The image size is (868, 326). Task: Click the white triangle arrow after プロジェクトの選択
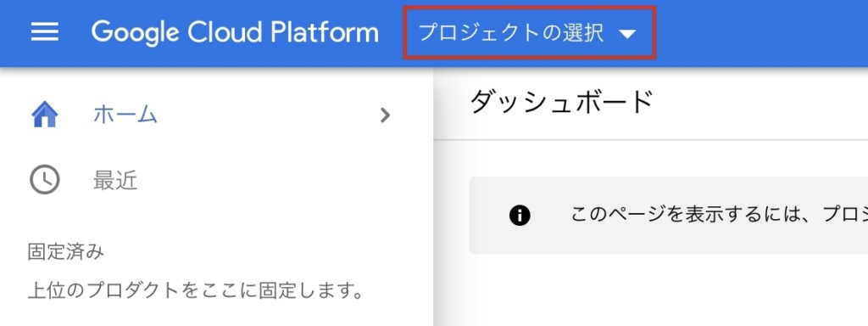[x=627, y=34]
